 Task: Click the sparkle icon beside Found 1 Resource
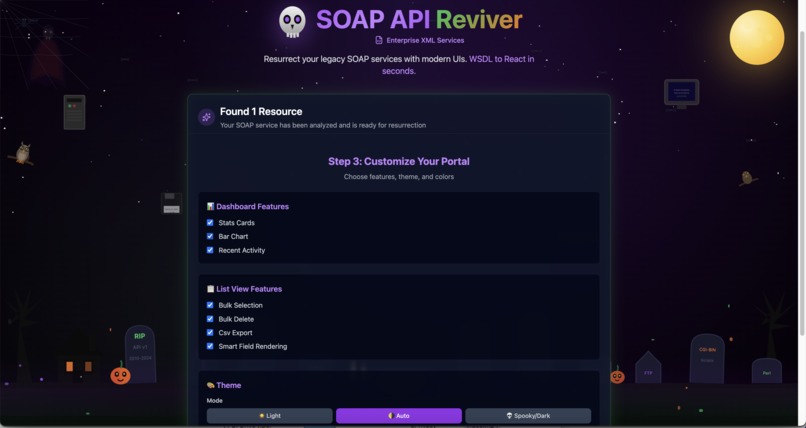207,117
